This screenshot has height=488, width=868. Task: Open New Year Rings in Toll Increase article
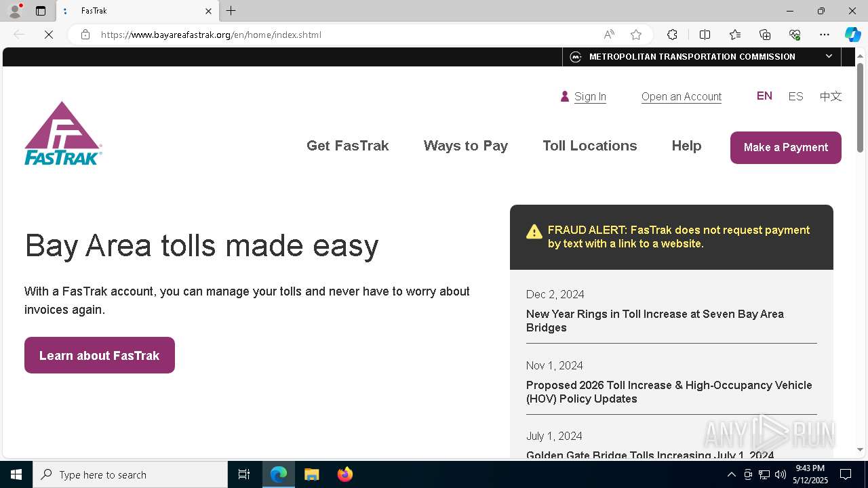655,321
